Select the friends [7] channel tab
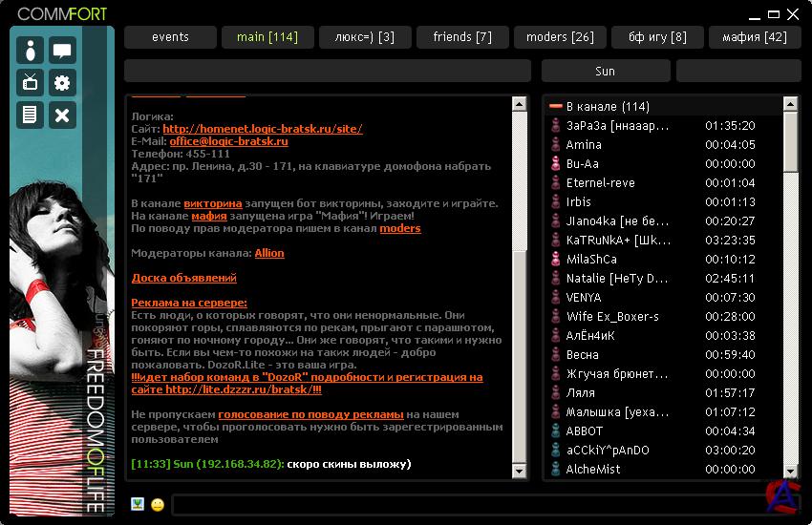This screenshot has width=812, height=525. [462, 37]
